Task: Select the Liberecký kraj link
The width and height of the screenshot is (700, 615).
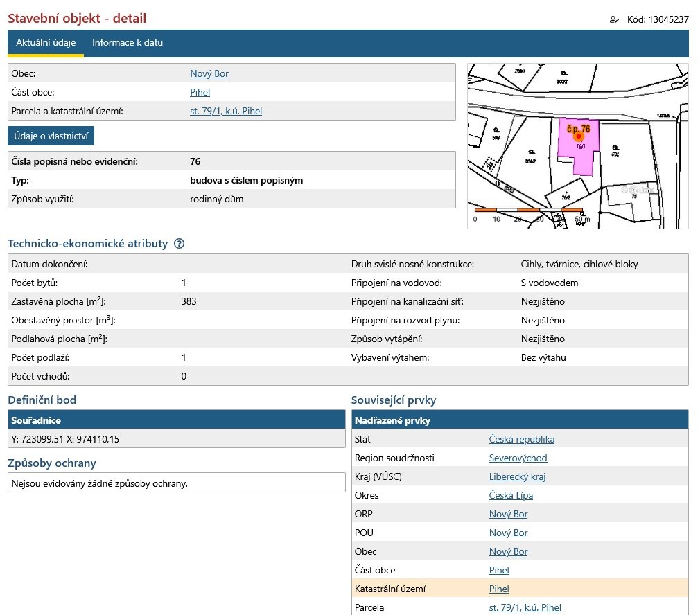Action: (x=517, y=476)
